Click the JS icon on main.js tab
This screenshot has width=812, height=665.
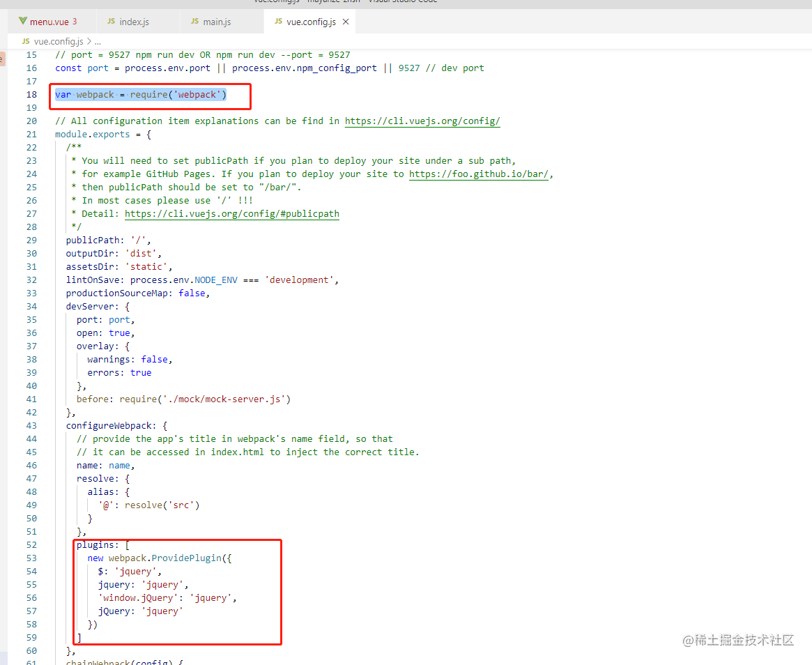coord(194,21)
